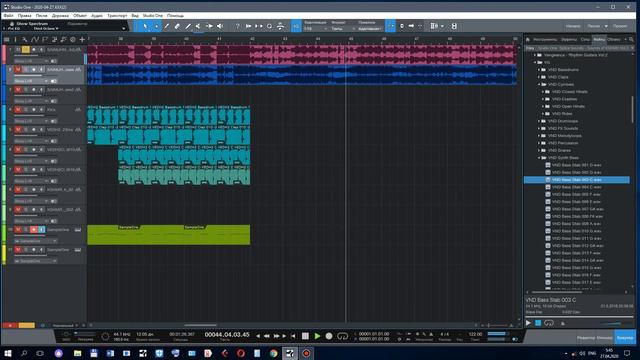
Task: Open the Studio One menu
Action: (x=153, y=16)
